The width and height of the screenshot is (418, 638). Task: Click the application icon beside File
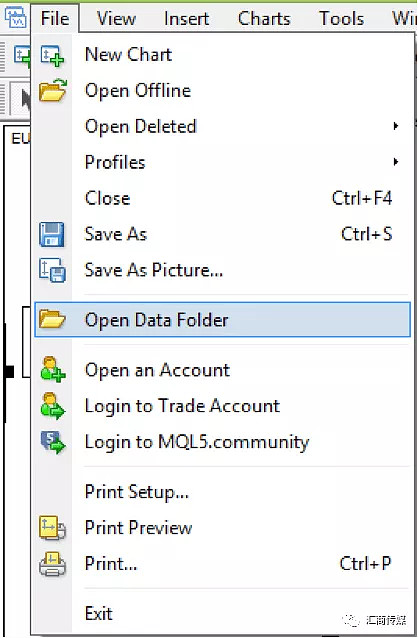coord(16,18)
